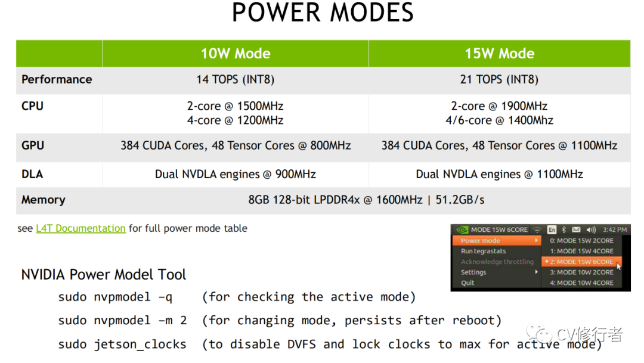The width and height of the screenshot is (644, 363).
Task: Select Quit from the indicator menu
Action: (x=496, y=283)
